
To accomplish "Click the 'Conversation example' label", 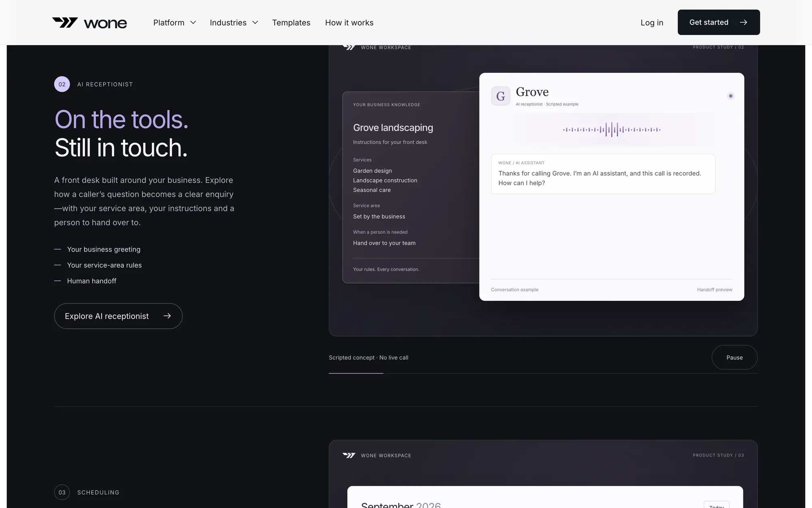I will tap(514, 290).
